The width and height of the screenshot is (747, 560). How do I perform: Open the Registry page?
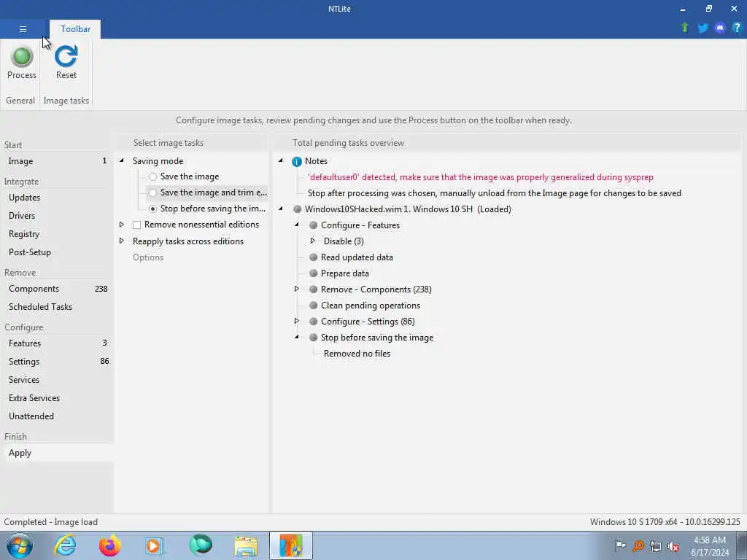(x=57, y=234)
